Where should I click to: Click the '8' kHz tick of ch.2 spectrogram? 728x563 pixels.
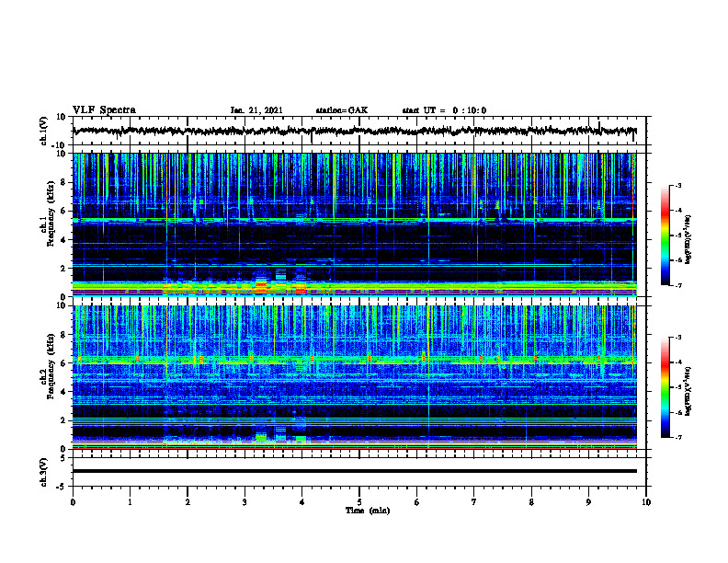[x=63, y=335]
